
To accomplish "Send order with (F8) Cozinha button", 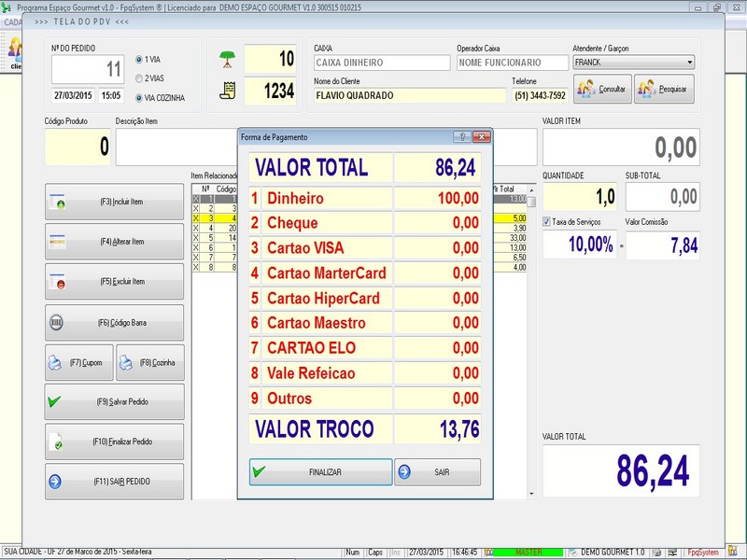I will point(150,363).
